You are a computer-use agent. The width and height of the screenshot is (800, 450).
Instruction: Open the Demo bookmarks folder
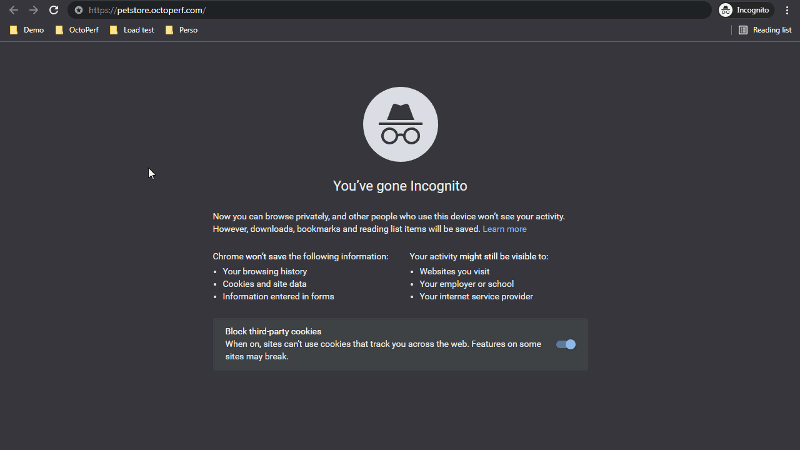click(x=27, y=30)
